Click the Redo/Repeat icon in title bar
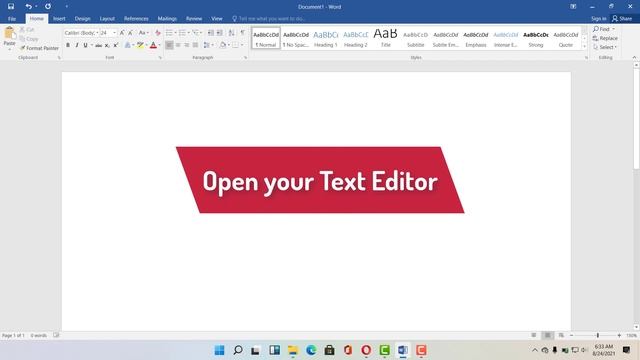 (48, 7)
